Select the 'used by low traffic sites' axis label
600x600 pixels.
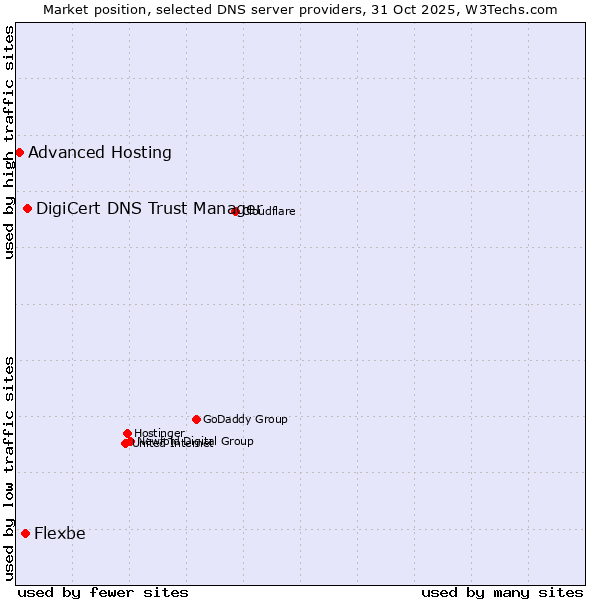click(x=10, y=467)
